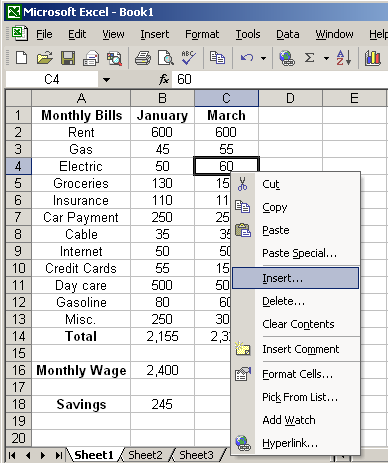Image resolution: width=388 pixels, height=463 pixels.
Task: Go to previous sheet tab arrow
Action: click(28, 455)
